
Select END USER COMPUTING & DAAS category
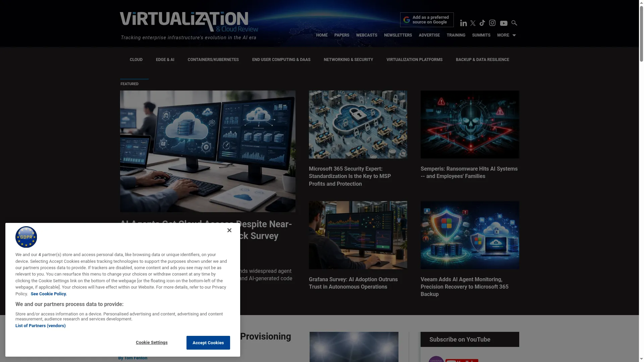pos(281,60)
